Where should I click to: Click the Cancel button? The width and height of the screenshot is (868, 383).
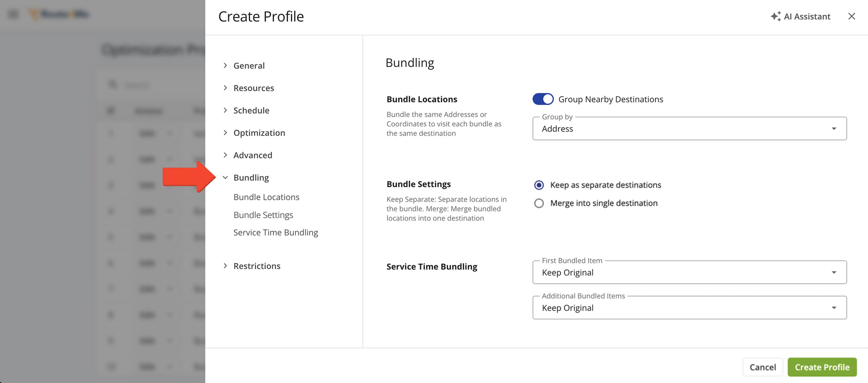[x=762, y=367]
